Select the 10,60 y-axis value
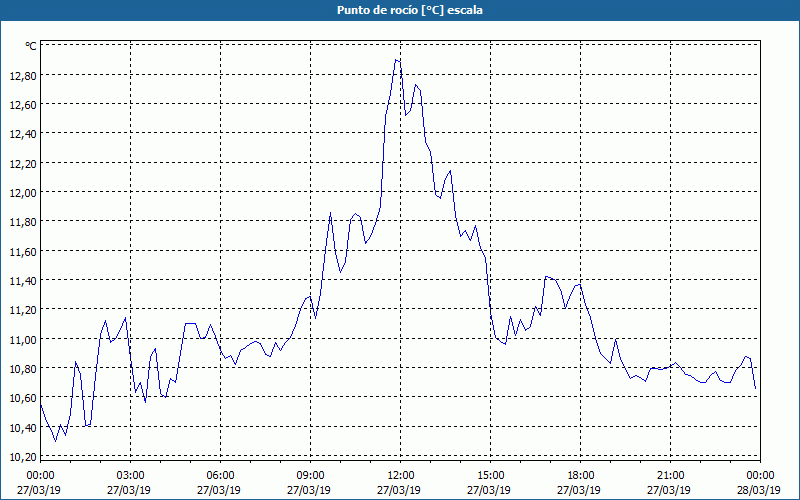Image resolution: width=800 pixels, height=500 pixels. coord(23,398)
